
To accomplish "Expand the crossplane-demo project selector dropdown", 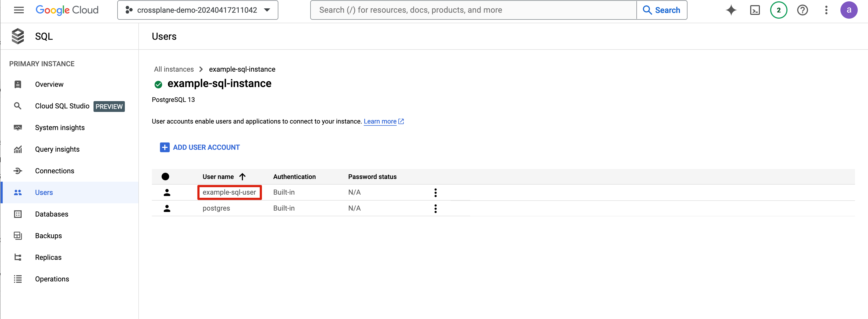I will [x=198, y=10].
